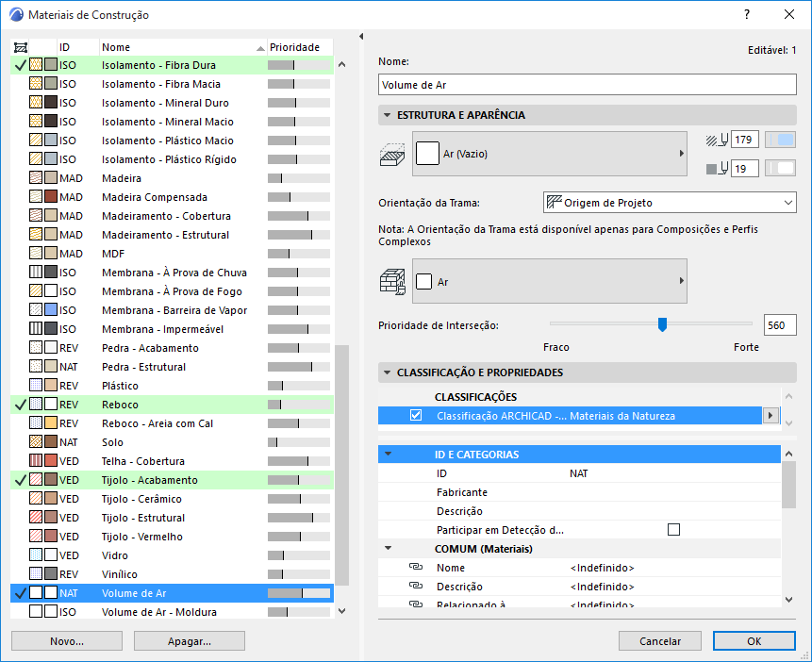Open the Ar (Vazio) cut fill selector
This screenshot has height=662, width=812.
coord(550,154)
